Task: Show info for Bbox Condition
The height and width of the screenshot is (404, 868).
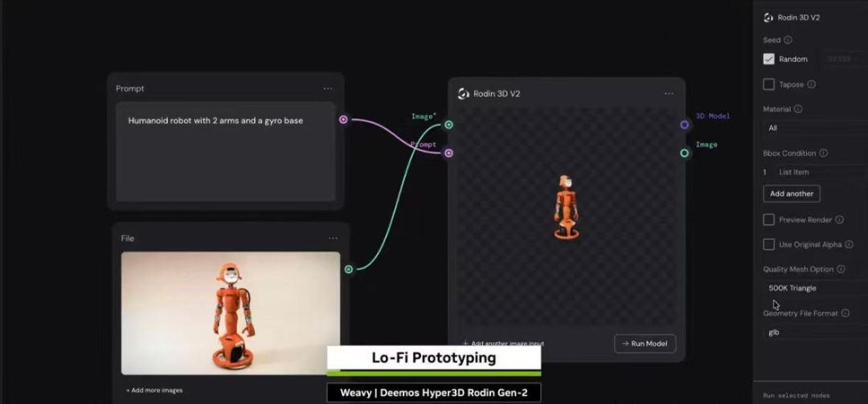Action: coord(824,153)
